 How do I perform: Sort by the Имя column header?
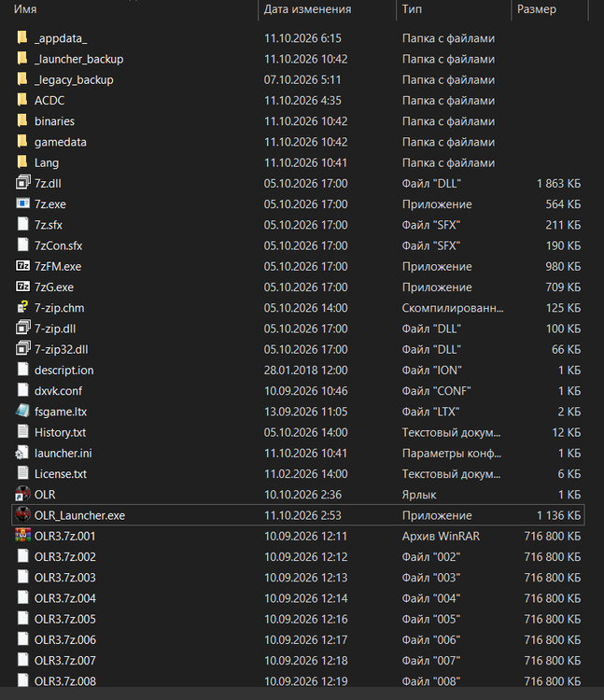pos(25,9)
